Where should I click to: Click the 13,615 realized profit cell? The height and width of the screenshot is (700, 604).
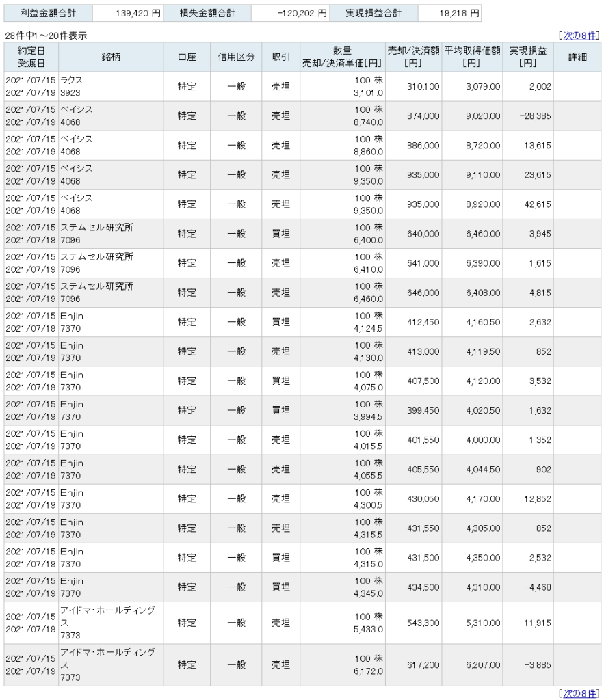tap(528, 146)
